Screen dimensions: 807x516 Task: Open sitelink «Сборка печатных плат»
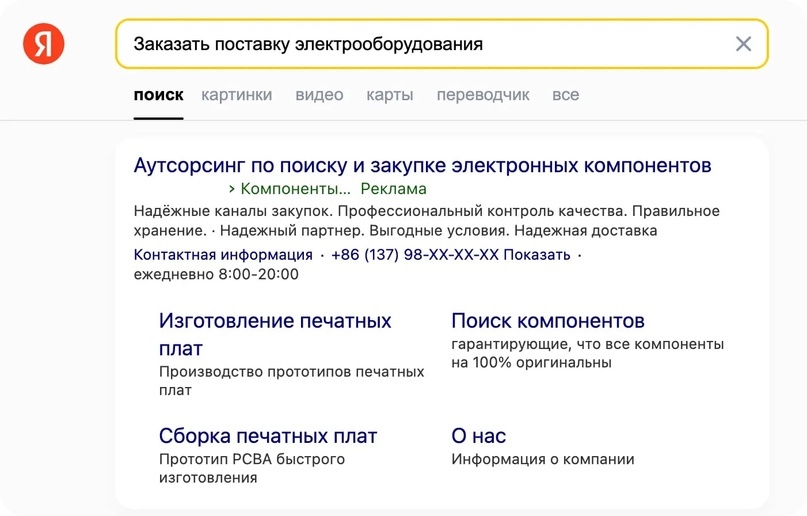(268, 436)
